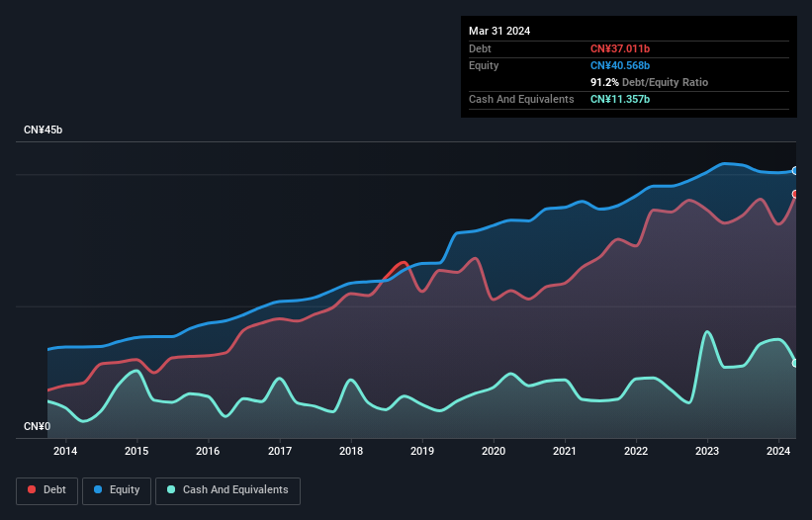Screen dimensions: 812x520
Task: Click the 2023 x-axis label
Action: click(x=707, y=451)
